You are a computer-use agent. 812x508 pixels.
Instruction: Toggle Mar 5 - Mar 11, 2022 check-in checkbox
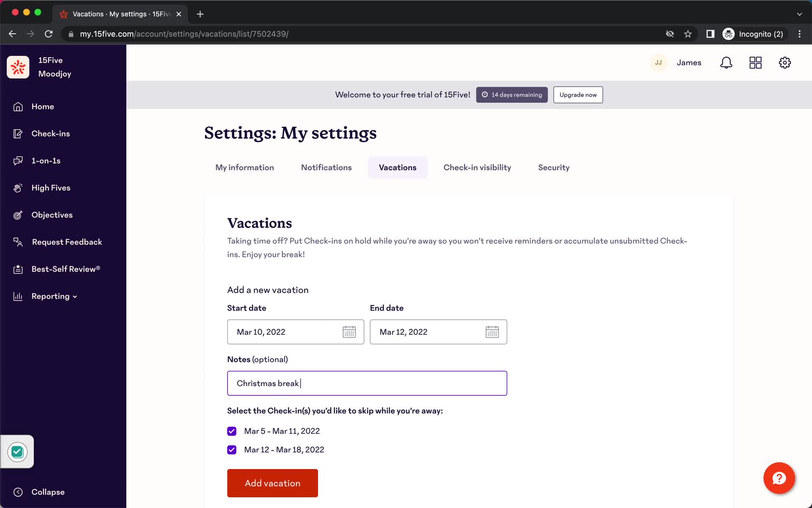(232, 431)
